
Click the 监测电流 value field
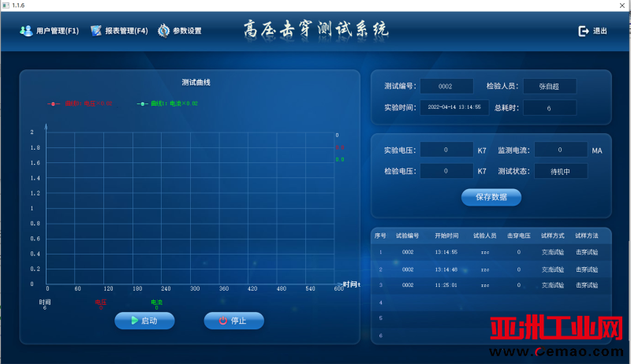click(x=560, y=150)
